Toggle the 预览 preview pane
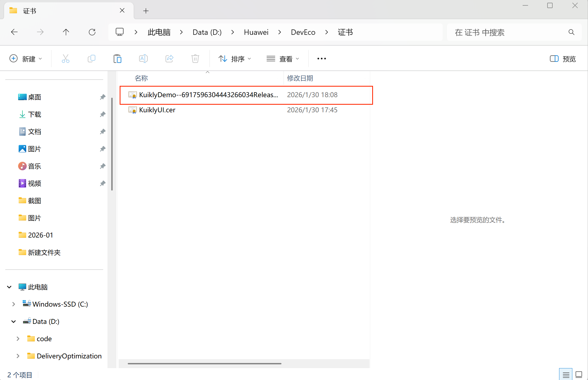The height and width of the screenshot is (380, 588). point(563,59)
